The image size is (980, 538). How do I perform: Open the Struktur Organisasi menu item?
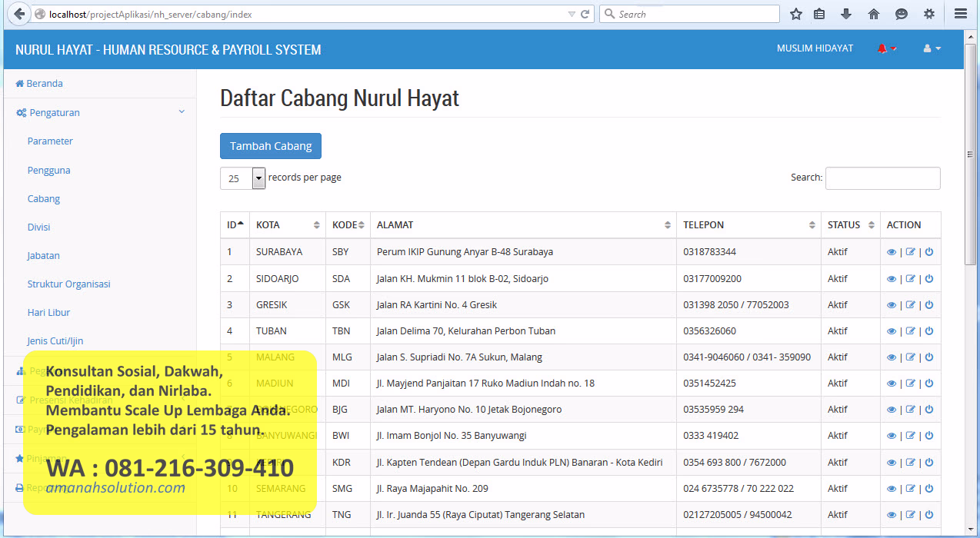68,284
